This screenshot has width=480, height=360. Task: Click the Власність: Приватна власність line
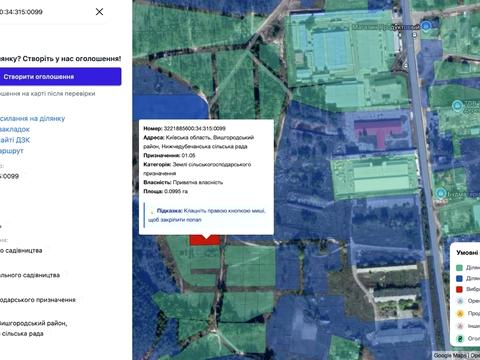pos(183,182)
